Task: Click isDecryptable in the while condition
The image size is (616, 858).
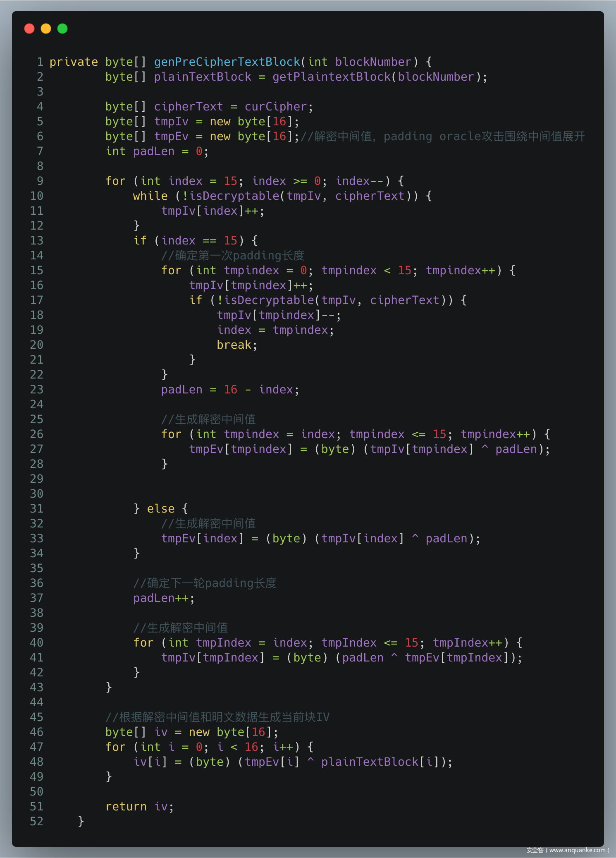Action: pos(234,196)
